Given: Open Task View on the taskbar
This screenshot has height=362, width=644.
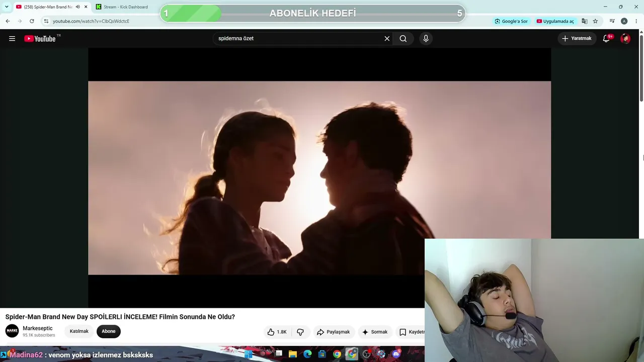Looking at the screenshot, I should click(278, 354).
